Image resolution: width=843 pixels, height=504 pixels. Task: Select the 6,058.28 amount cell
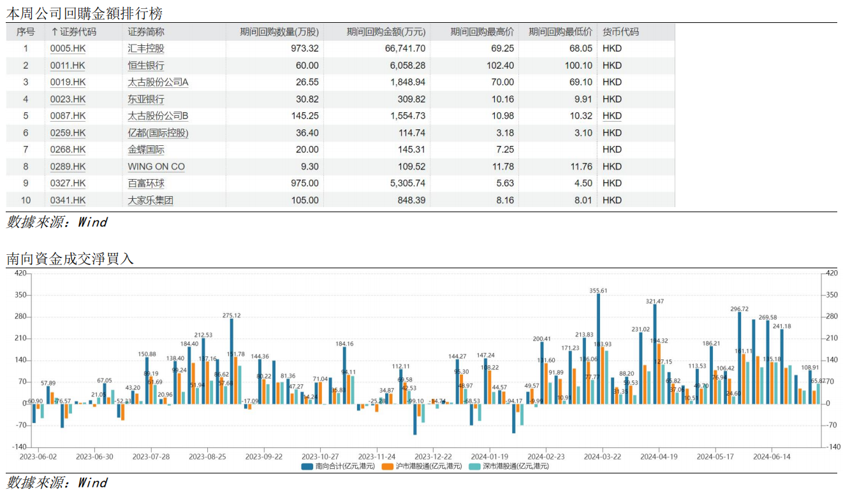pyautogui.click(x=407, y=66)
